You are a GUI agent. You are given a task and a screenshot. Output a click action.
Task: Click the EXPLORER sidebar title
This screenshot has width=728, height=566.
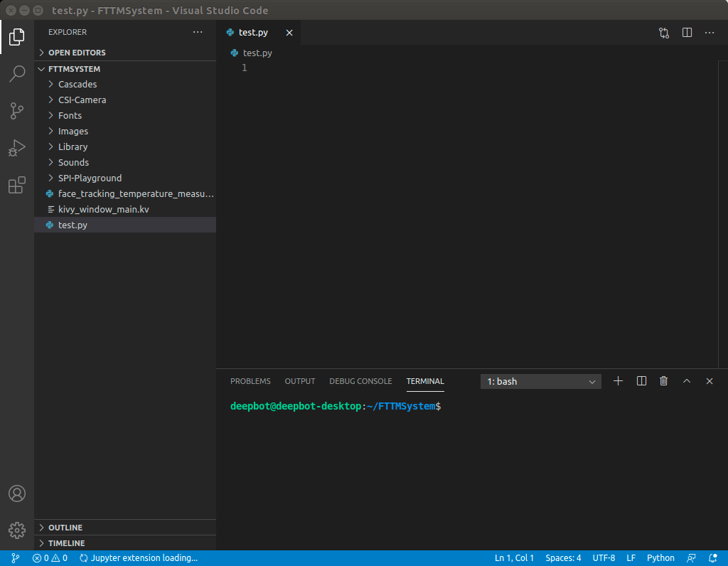[68, 32]
